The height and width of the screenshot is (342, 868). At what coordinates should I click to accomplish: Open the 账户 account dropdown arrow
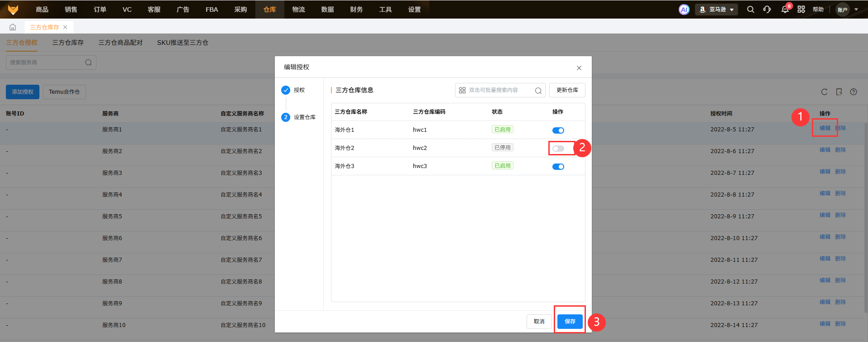click(856, 10)
